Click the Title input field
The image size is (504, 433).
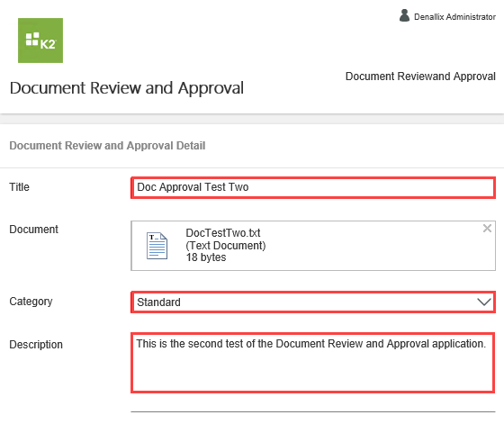[x=313, y=187]
